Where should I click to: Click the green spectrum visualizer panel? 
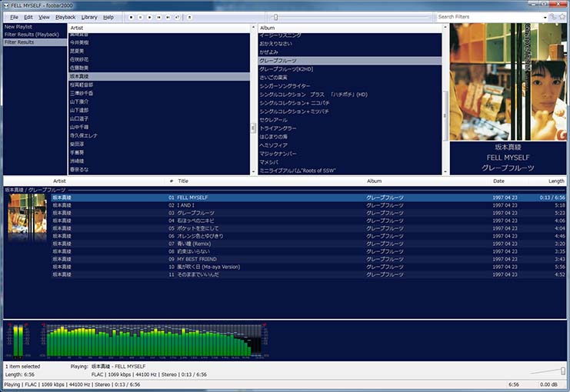tap(154, 341)
